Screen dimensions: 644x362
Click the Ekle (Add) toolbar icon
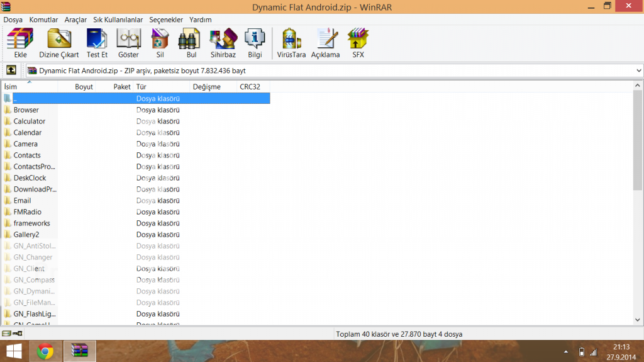pos(20,43)
